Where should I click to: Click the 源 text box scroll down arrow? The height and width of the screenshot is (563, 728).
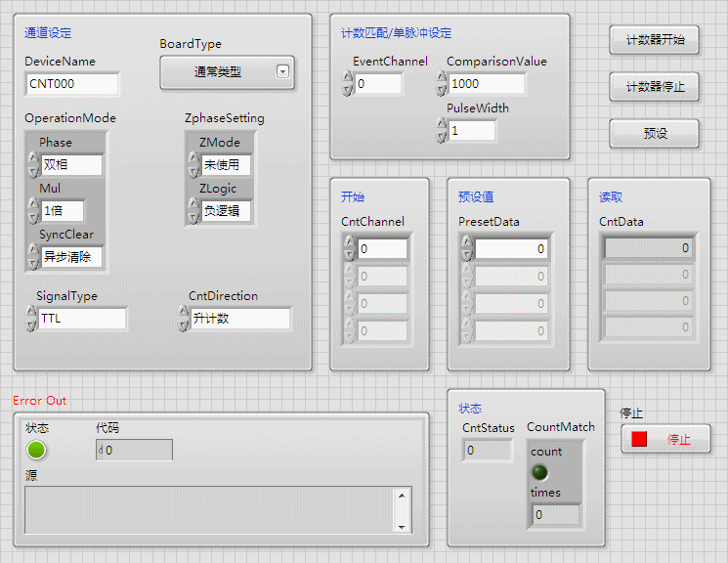coord(401,525)
